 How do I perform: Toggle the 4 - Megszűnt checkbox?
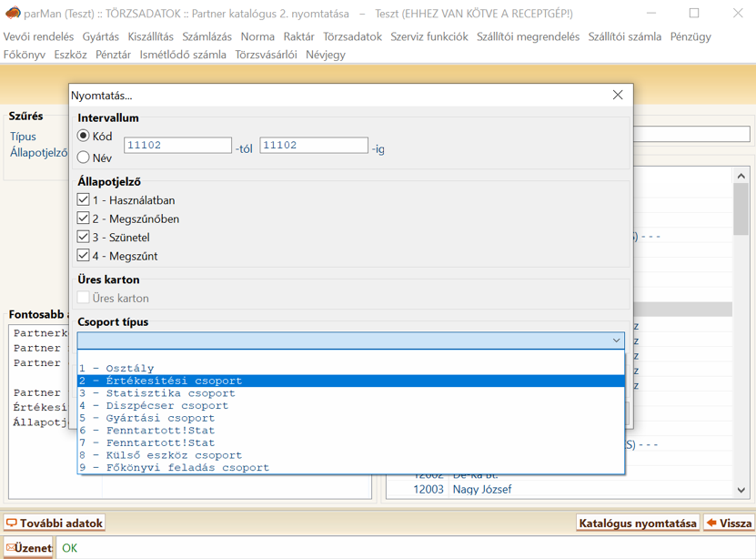[x=84, y=256]
